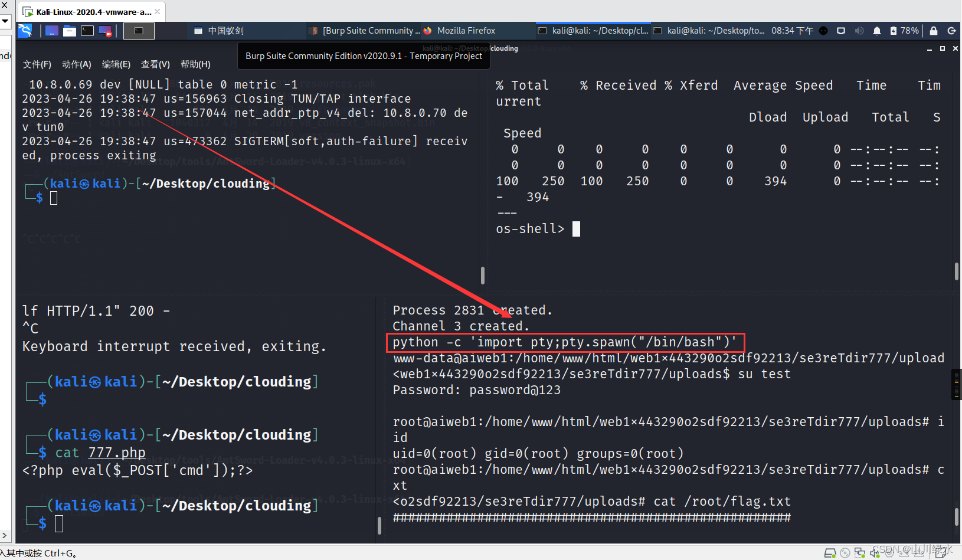Click the 'cat /root/flag.txt' command text
This screenshot has height=560, width=962.
coord(722,502)
